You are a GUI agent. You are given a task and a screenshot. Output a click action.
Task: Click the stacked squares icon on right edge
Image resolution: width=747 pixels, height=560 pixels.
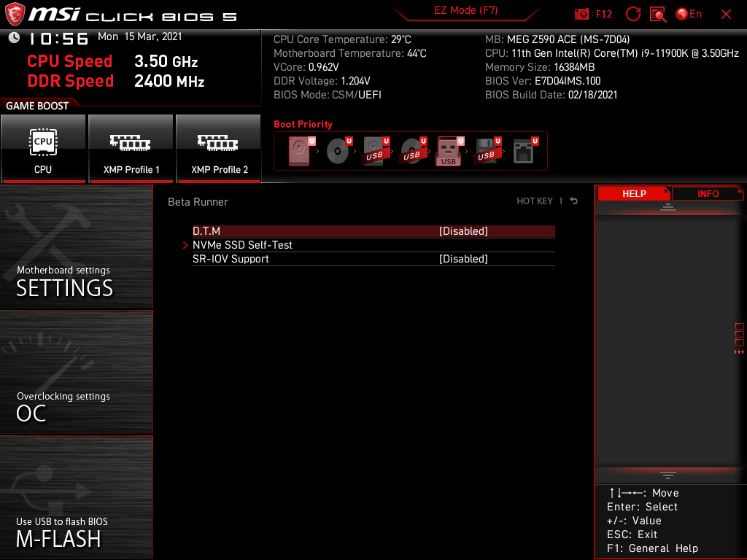pos(740,334)
